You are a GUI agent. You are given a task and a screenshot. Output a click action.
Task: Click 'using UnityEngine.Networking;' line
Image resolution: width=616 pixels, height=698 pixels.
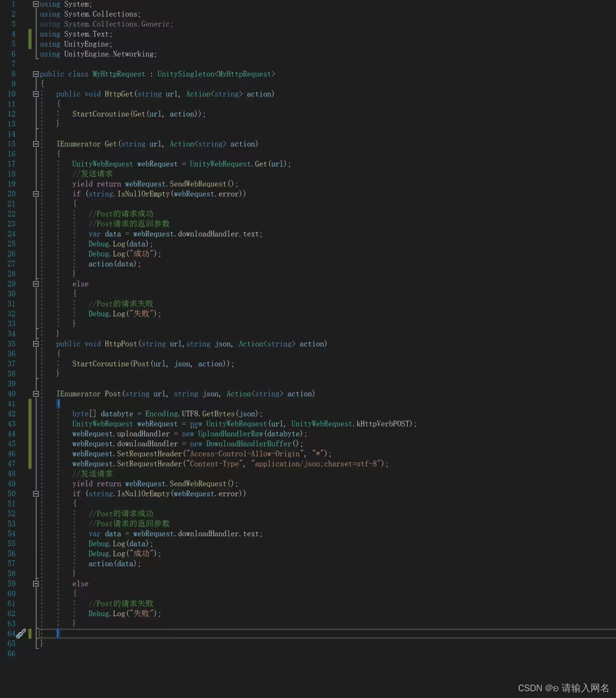pos(98,54)
